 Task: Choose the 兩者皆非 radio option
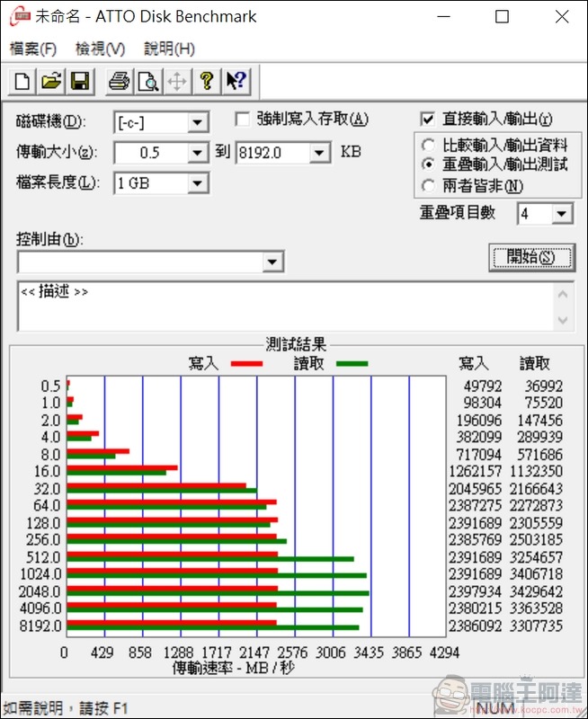(x=428, y=186)
